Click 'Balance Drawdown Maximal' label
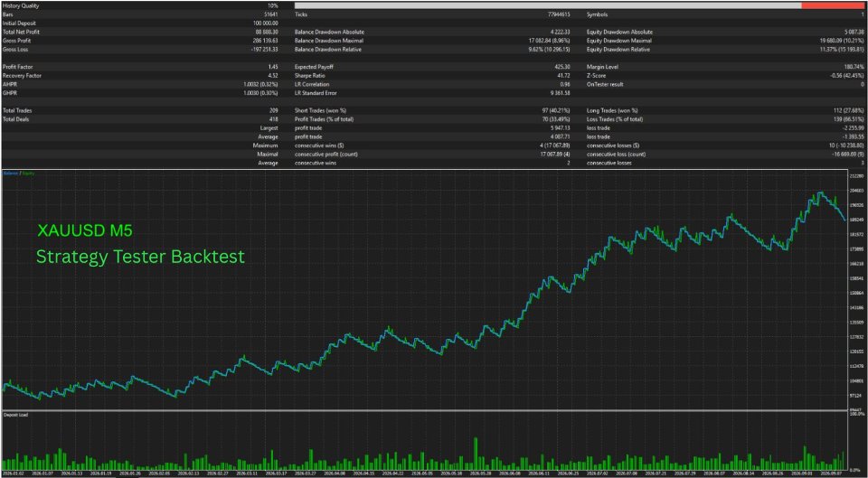This screenshot has width=868, height=478. 329,41
